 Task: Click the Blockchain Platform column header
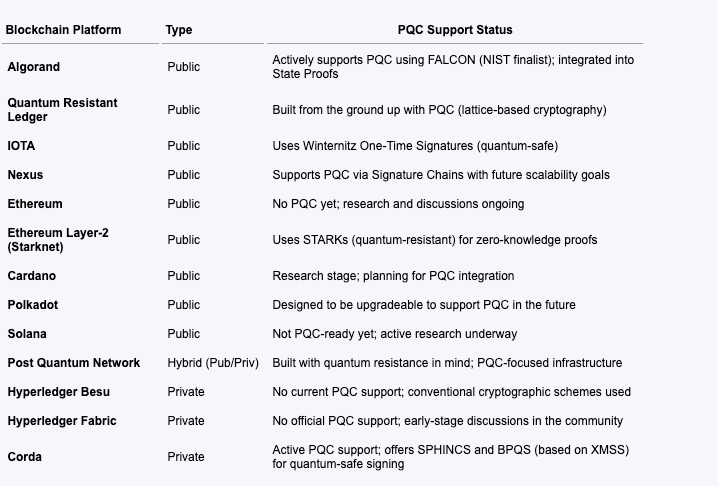pos(63,30)
